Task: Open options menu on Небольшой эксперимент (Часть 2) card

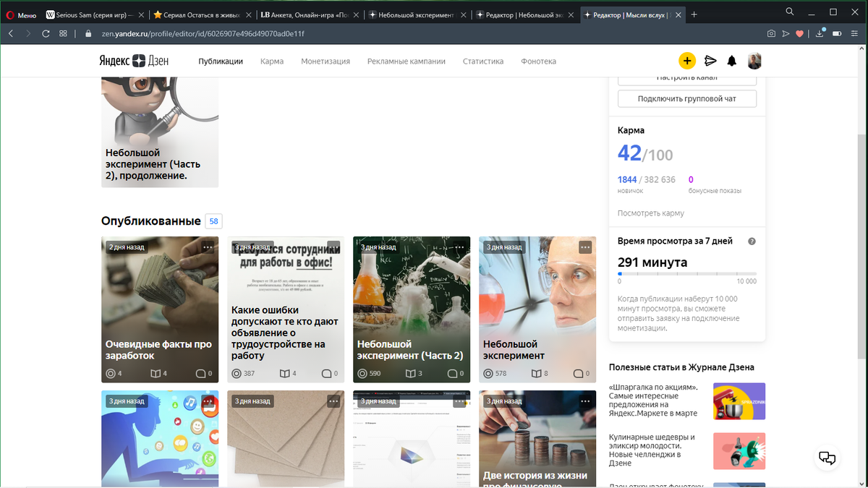Action: click(x=459, y=247)
